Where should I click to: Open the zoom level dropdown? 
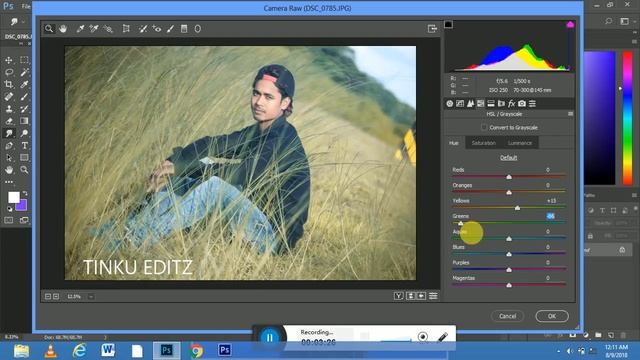coord(91,296)
